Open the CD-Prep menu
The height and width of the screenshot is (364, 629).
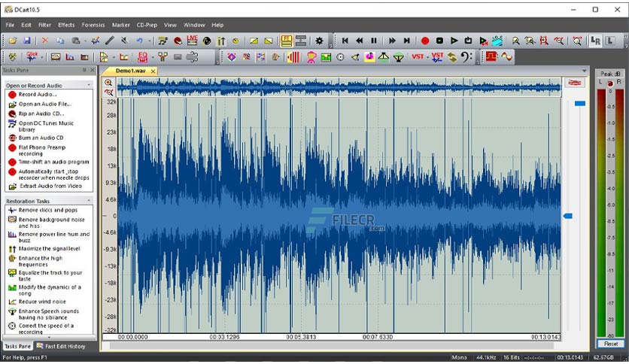point(147,25)
